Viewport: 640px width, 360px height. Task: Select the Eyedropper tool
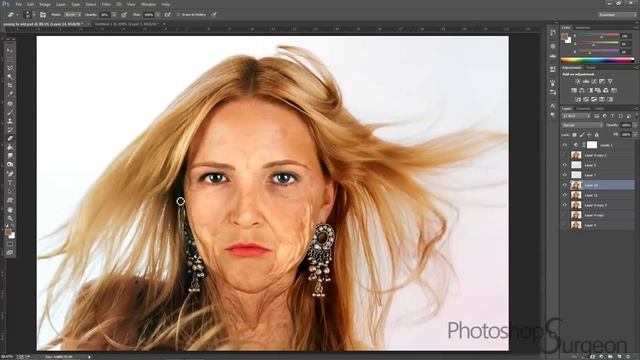pos(10,94)
